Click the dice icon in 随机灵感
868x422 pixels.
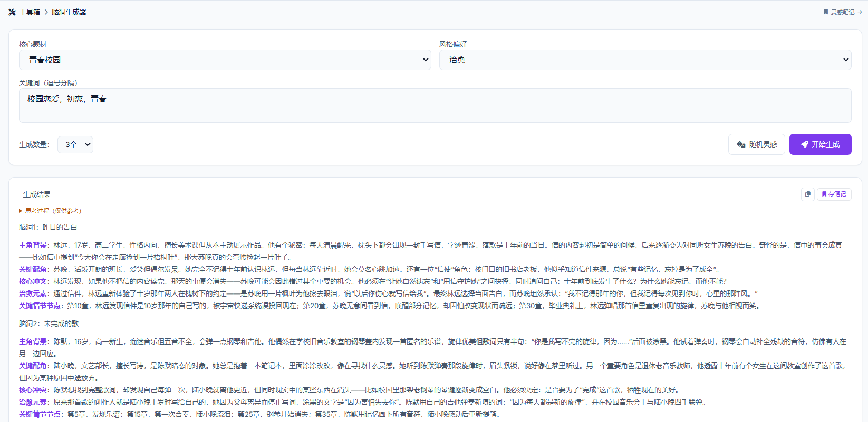[x=741, y=144]
